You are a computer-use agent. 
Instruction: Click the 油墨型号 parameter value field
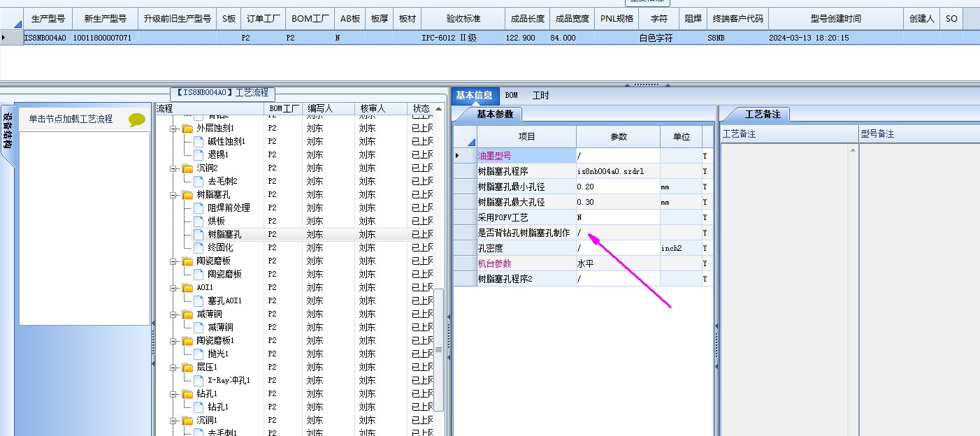tap(618, 156)
